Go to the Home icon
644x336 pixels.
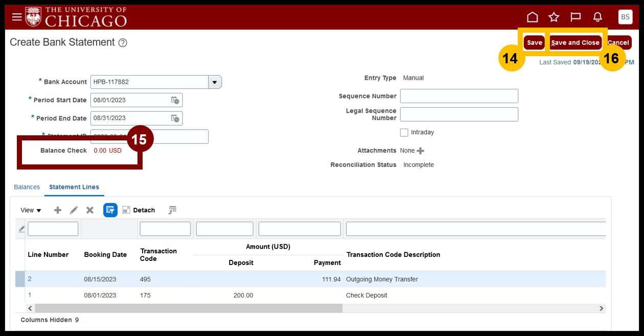[533, 17]
